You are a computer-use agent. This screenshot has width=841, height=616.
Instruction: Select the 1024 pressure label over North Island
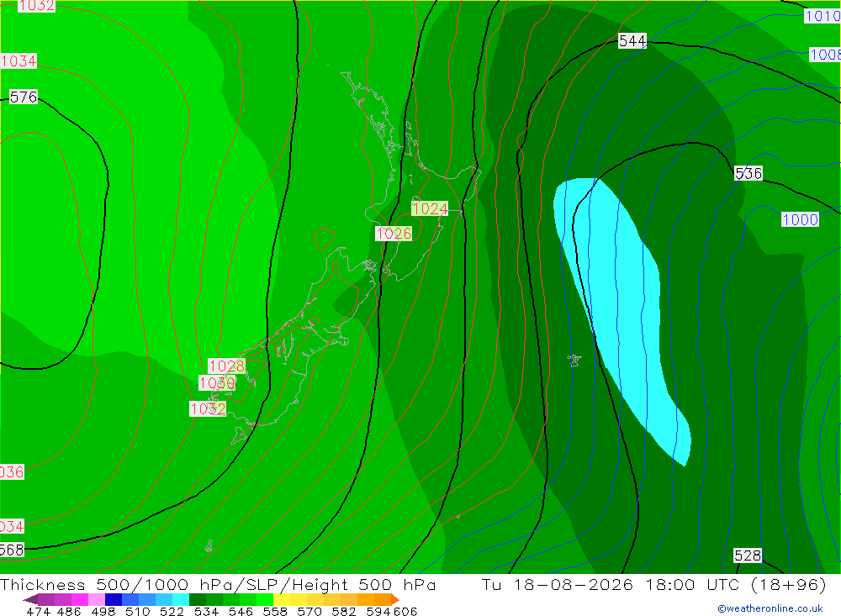point(430,208)
